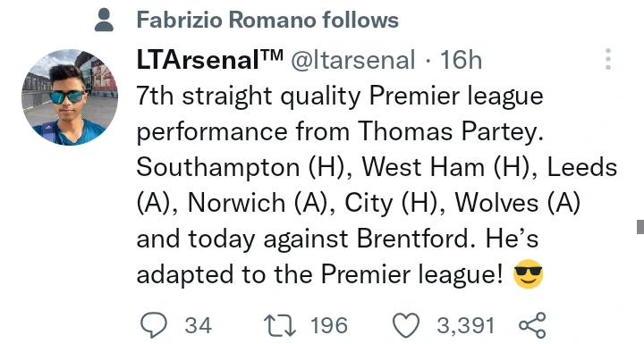Click the 3,391 likes count

(465, 325)
